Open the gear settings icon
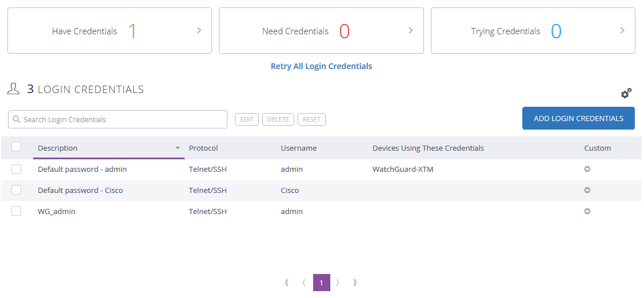This screenshot has width=644, height=298. click(x=626, y=93)
